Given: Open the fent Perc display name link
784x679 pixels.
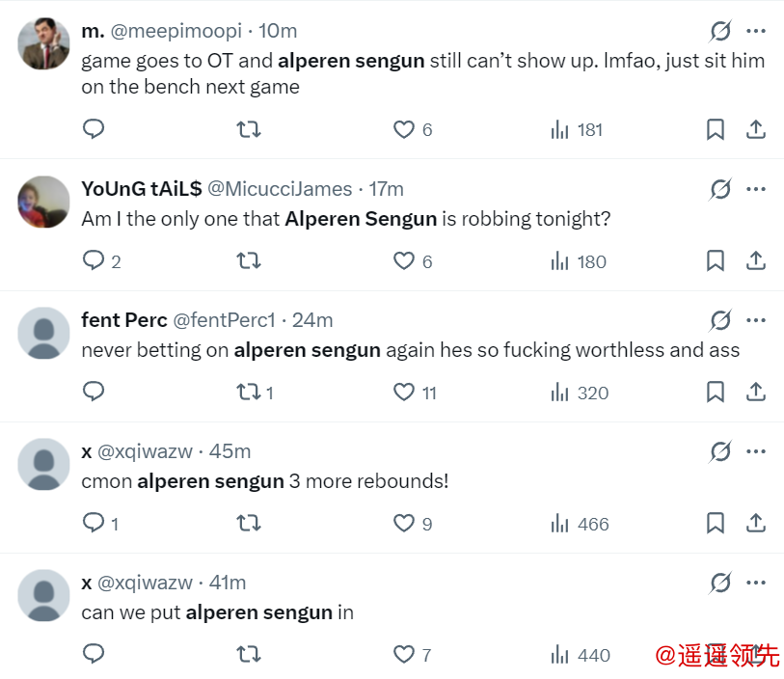Looking at the screenshot, I should click(x=124, y=320).
